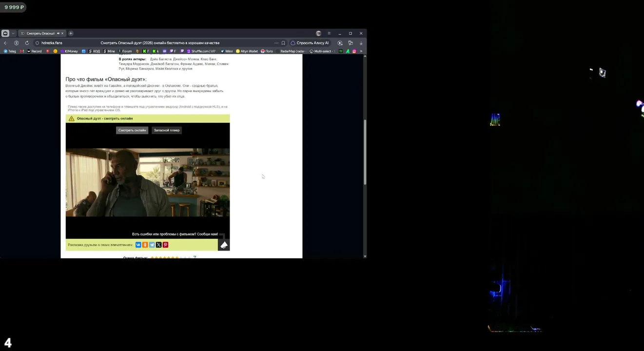Open the pinned sound tab icon
The width and height of the screenshot is (644, 351).
click(x=5, y=33)
